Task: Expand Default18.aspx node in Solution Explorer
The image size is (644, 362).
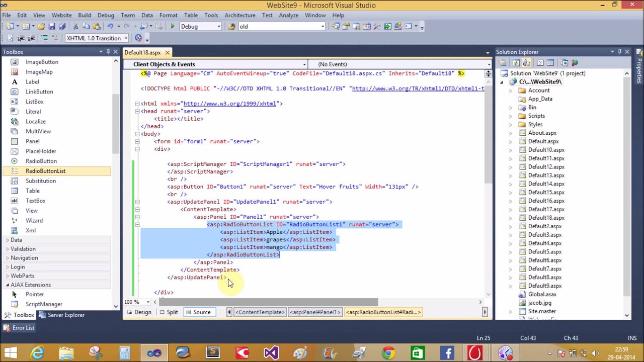Action: [x=511, y=218]
